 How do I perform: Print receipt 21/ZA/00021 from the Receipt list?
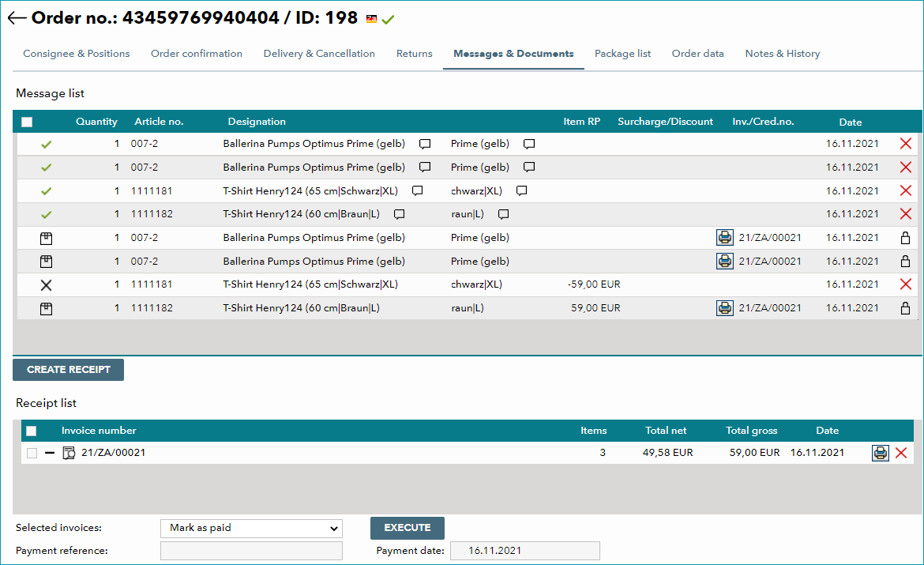point(881,453)
